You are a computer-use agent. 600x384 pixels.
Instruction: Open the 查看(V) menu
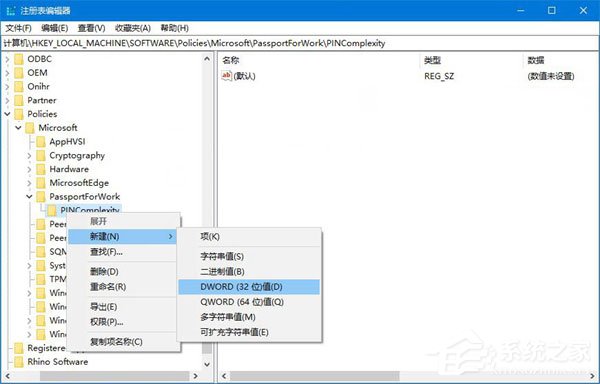91,28
